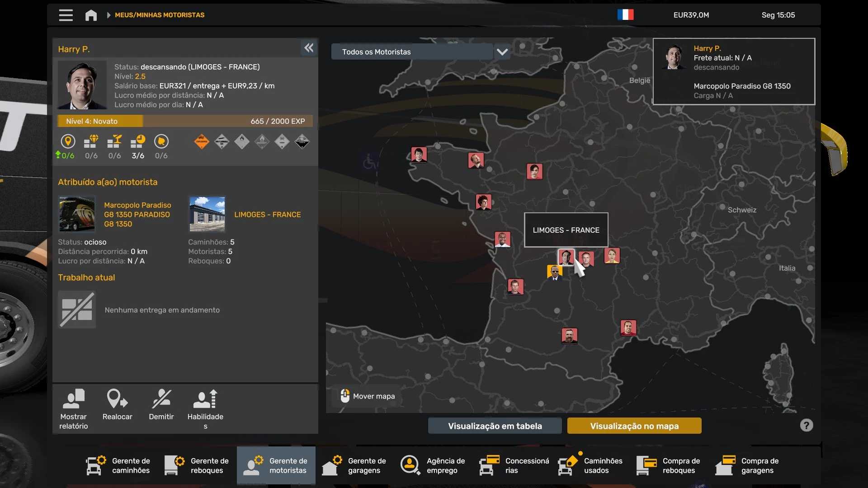Open the LIMOGES - FRANCE garage link
This screenshot has width=868, height=488.
[267, 215]
